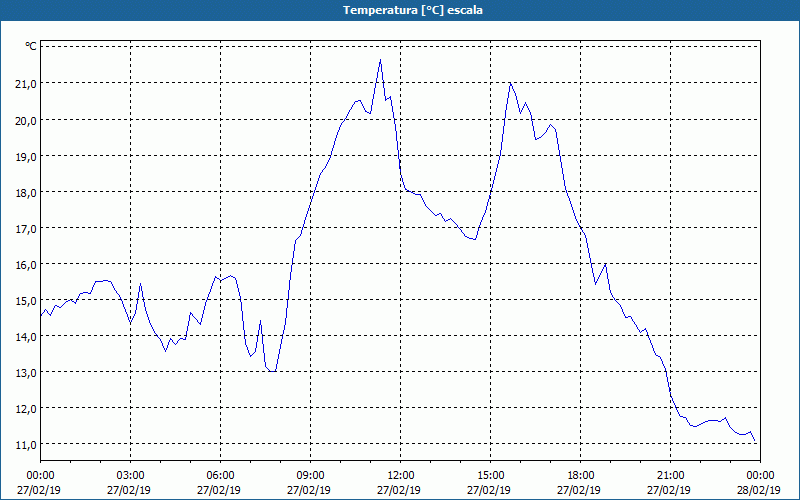
Task: Click the 12:00 time axis label
Action: 401,476
